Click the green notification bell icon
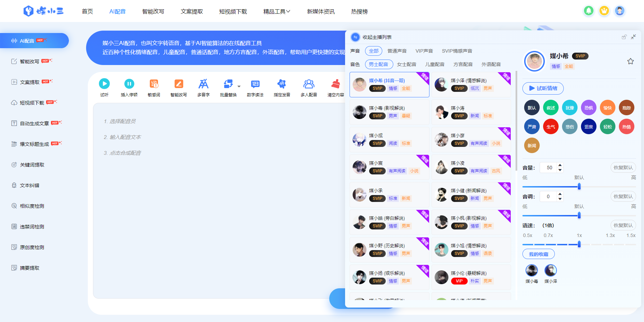This screenshot has width=644, height=322. (589, 11)
